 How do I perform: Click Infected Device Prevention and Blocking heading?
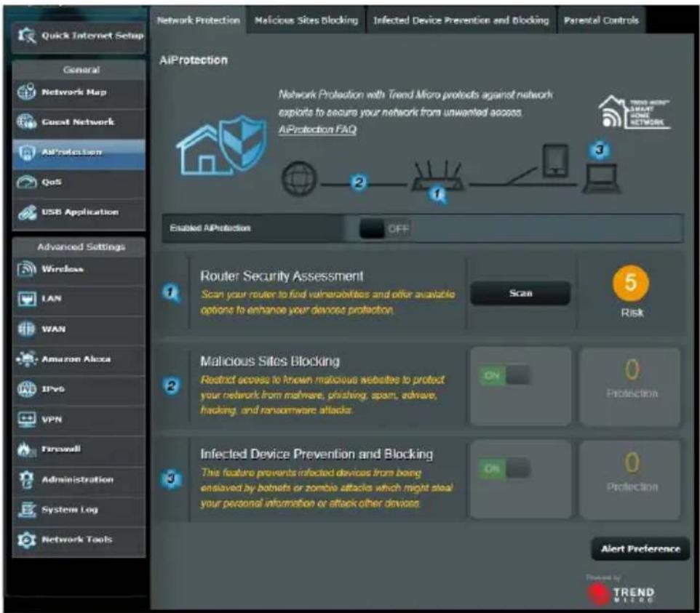pyautogui.click(x=317, y=454)
